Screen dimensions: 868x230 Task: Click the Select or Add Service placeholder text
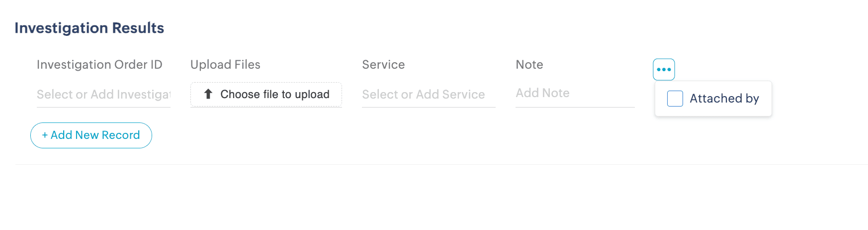[423, 95]
